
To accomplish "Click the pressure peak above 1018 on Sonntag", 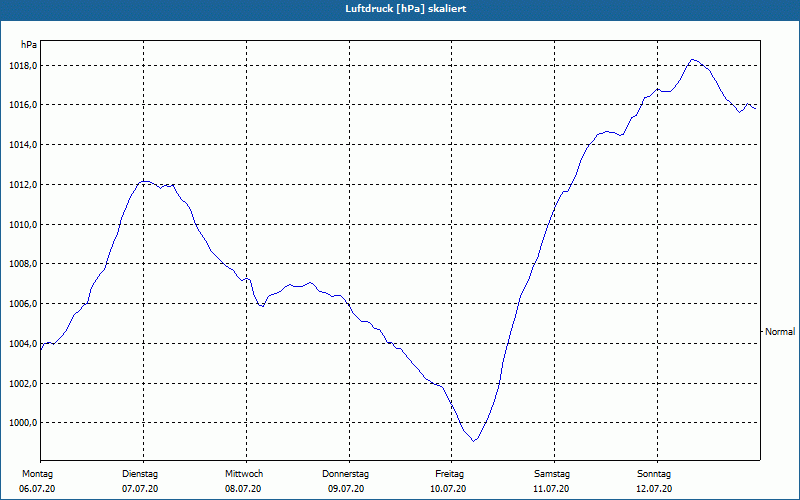I will [x=692, y=60].
